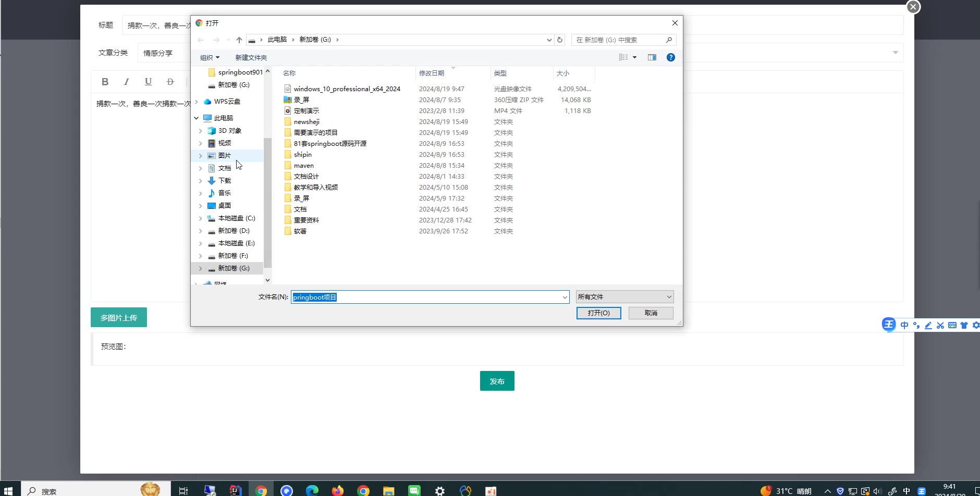Click the green 发布 button
This screenshot has width=980, height=496.
click(x=497, y=381)
